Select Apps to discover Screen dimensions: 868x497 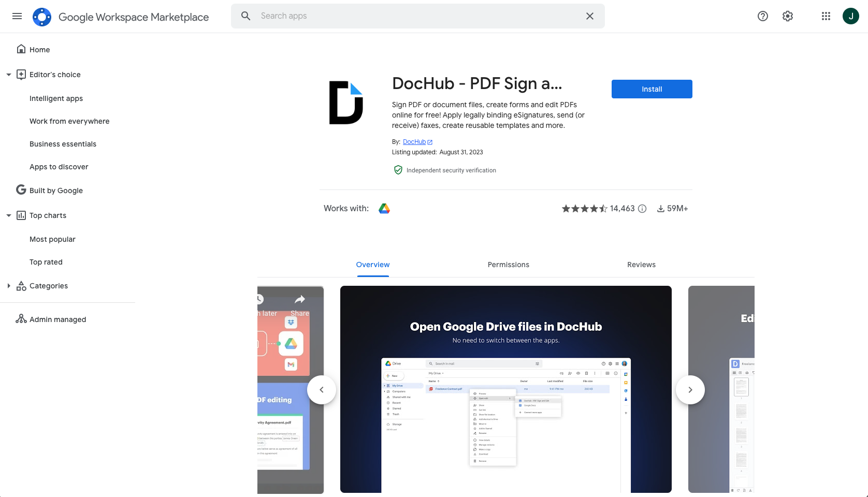(x=59, y=167)
